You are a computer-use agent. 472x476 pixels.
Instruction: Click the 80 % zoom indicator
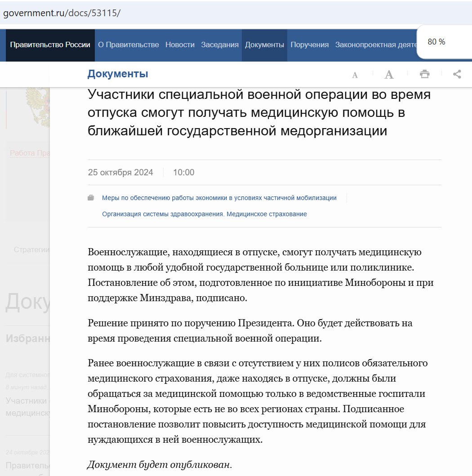(436, 42)
